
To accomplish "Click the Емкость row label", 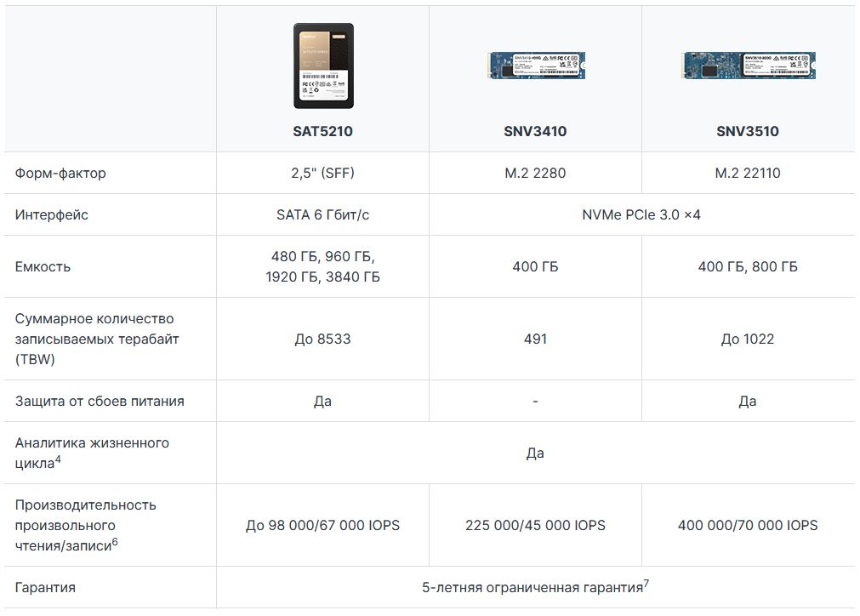I will (43, 266).
